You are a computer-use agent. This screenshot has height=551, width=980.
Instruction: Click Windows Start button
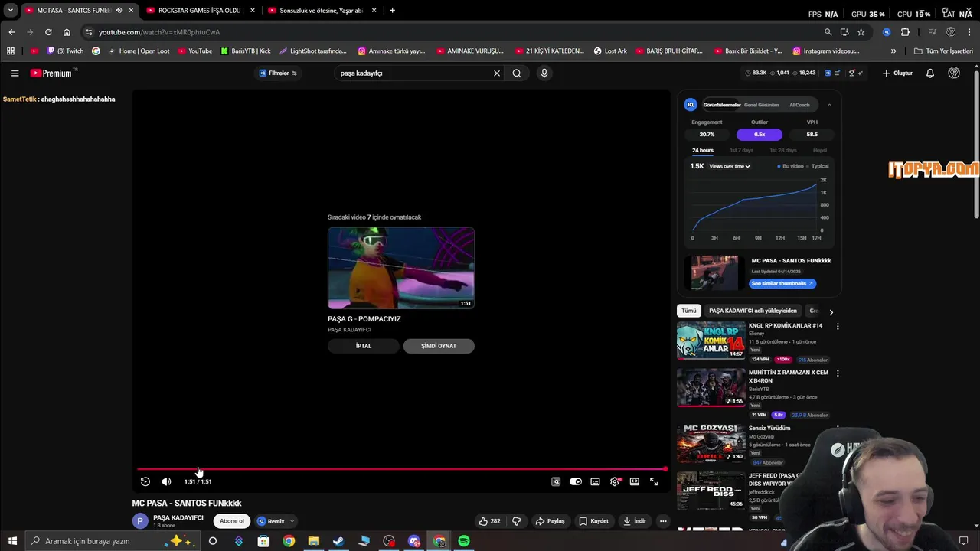12,541
